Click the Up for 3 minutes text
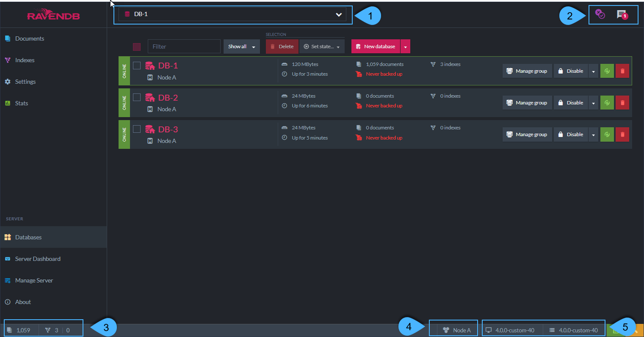Screen dimensions: 644x337 pos(310,74)
